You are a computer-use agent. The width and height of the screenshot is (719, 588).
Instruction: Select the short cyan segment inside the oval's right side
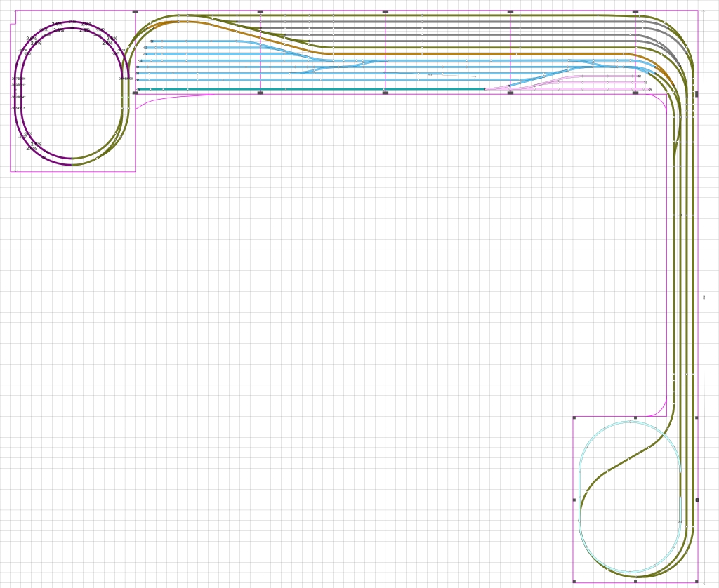coord(680,509)
